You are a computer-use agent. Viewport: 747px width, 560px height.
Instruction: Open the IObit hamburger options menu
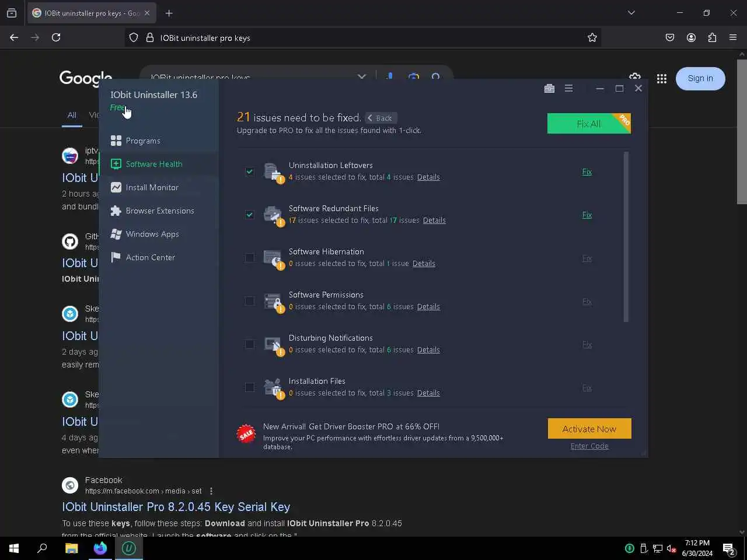pos(568,89)
